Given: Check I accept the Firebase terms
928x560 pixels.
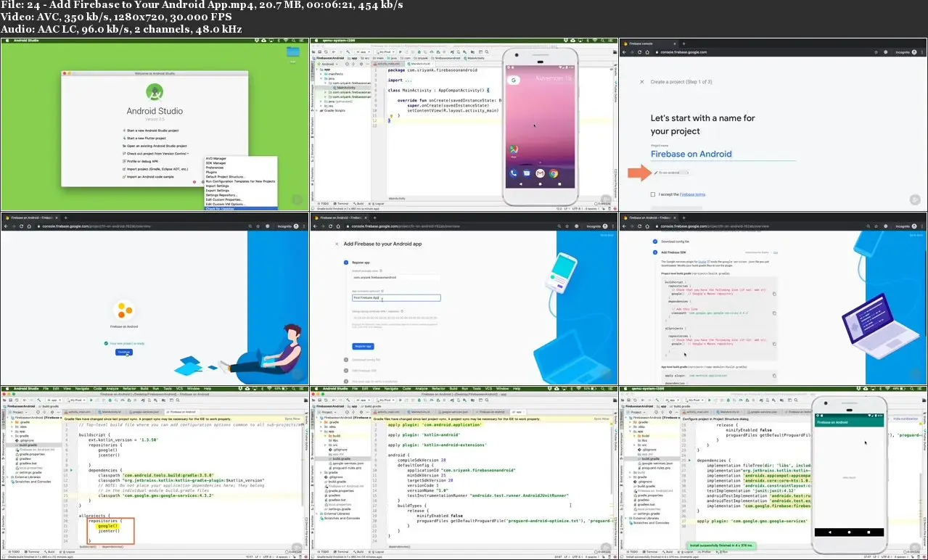Looking at the screenshot, I should (653, 194).
